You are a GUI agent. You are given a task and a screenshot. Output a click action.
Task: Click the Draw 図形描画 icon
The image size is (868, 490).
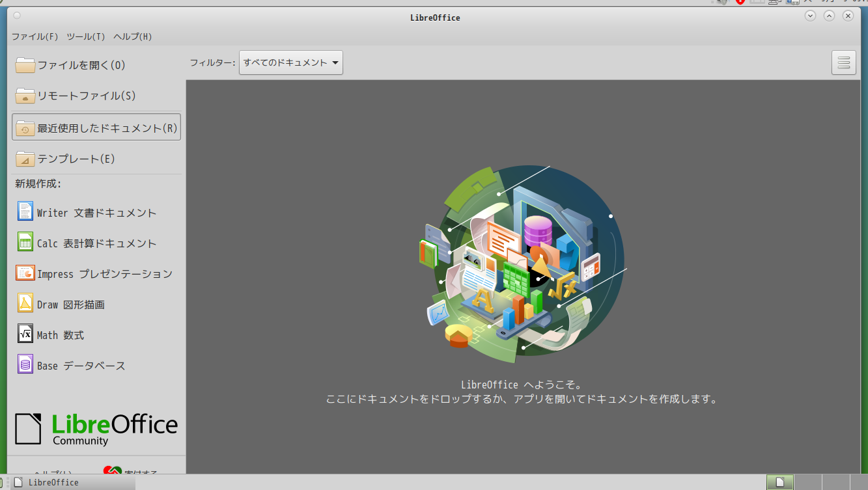(x=25, y=303)
